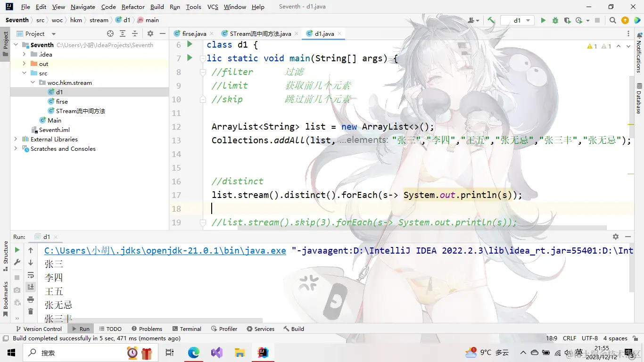Toggle the Structure tool window stripe button
This screenshot has width=644, height=362.
(5, 256)
